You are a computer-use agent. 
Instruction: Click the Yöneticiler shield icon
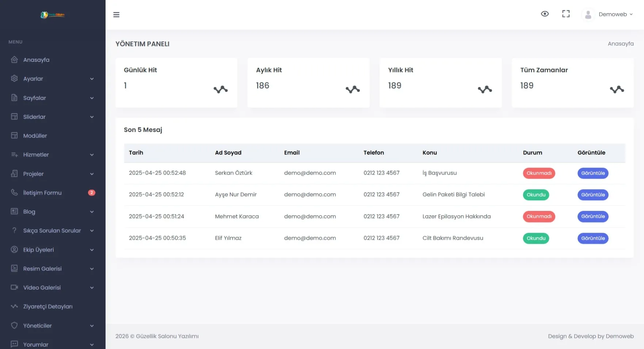pos(14,325)
